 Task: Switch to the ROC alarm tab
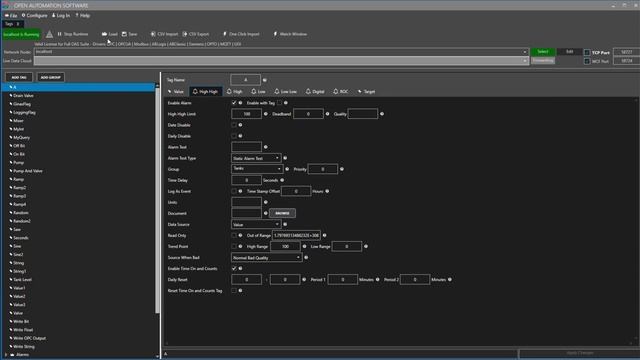340,91
